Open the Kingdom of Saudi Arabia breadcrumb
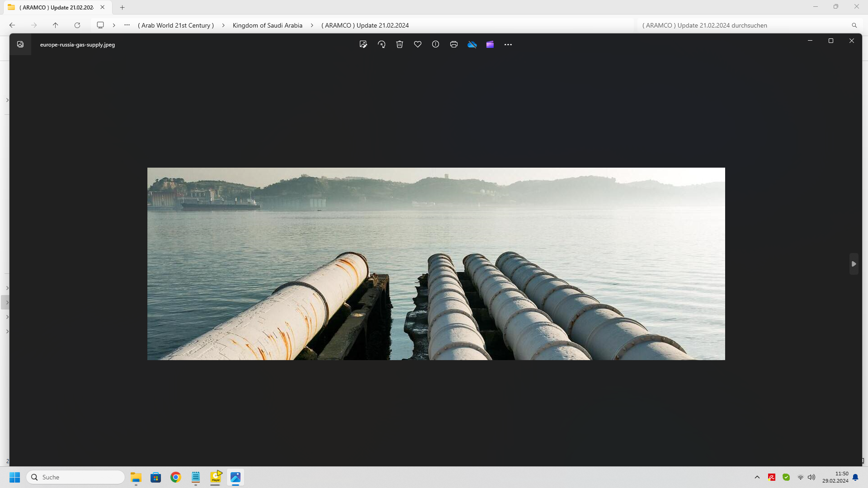868x488 pixels. pos(268,25)
